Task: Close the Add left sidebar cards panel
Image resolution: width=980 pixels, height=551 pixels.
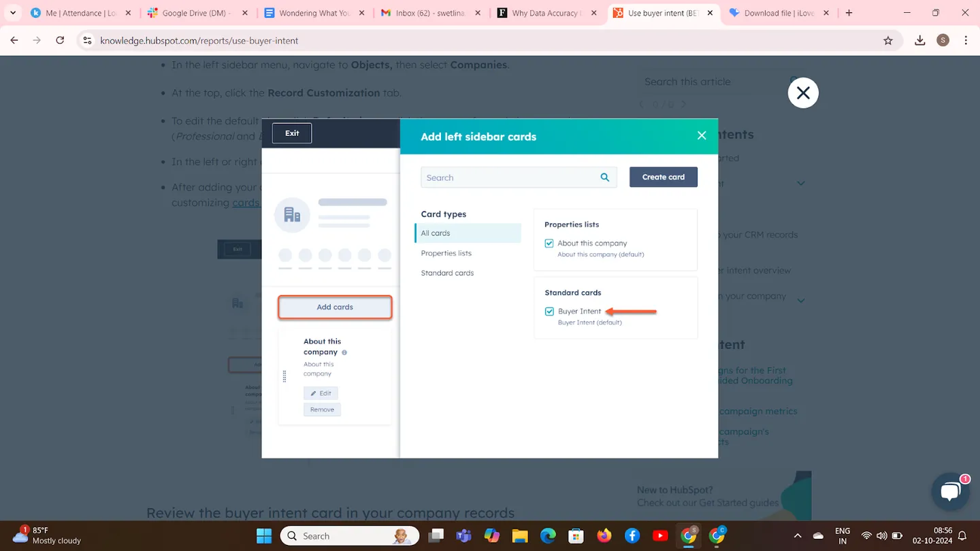Action: (x=702, y=135)
